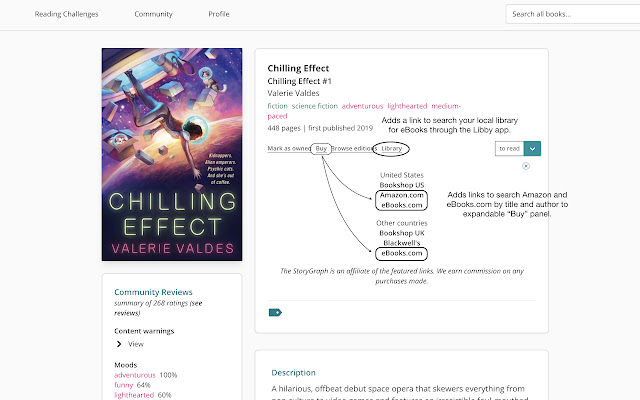Click the 'to read' status button
The width and height of the screenshot is (640, 400).
point(510,148)
